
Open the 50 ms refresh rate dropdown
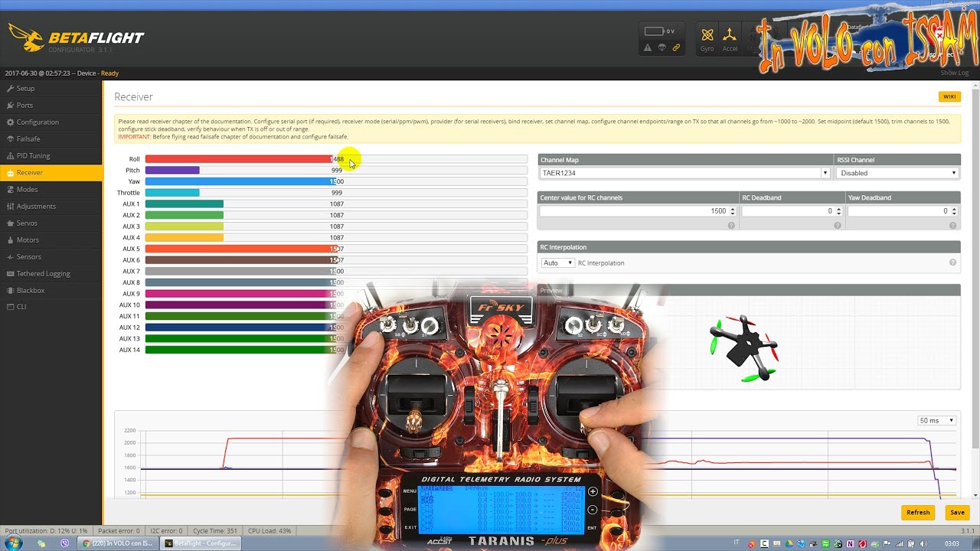[937, 420]
